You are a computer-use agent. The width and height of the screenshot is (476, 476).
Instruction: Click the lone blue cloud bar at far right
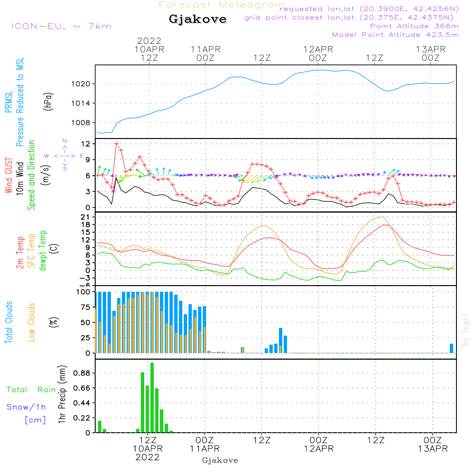click(x=451, y=348)
